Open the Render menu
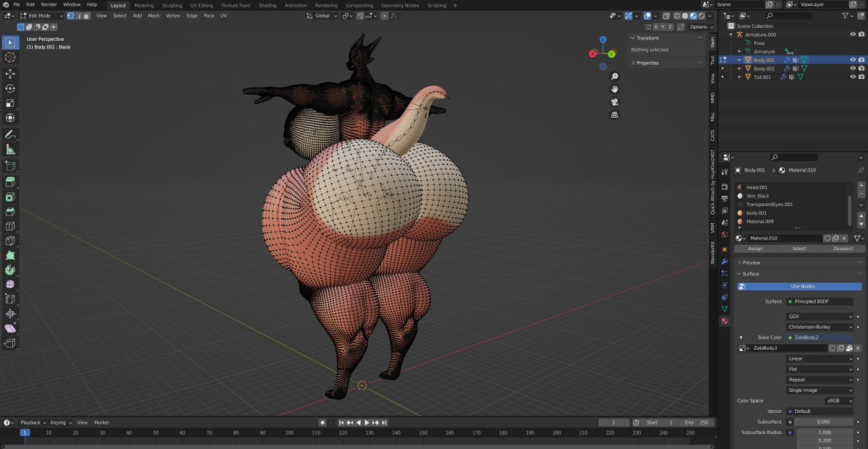 48,4
